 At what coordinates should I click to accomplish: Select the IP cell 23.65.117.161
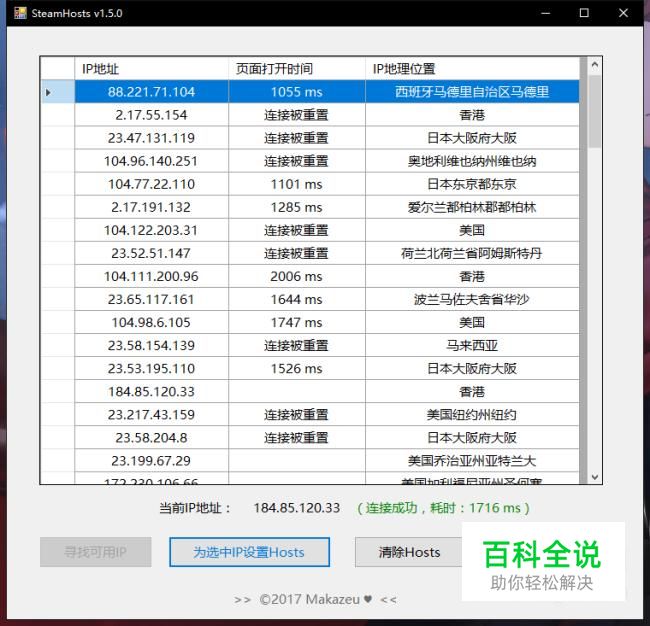tap(151, 299)
